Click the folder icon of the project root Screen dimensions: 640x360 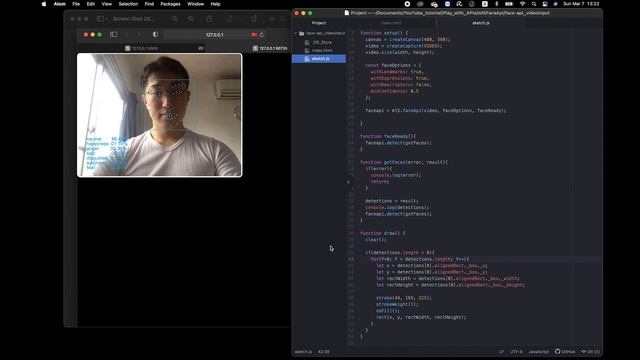click(x=302, y=33)
